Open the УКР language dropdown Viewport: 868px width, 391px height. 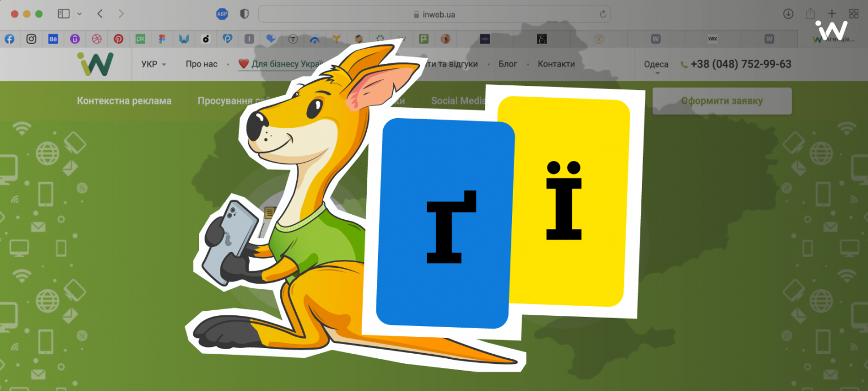(154, 64)
